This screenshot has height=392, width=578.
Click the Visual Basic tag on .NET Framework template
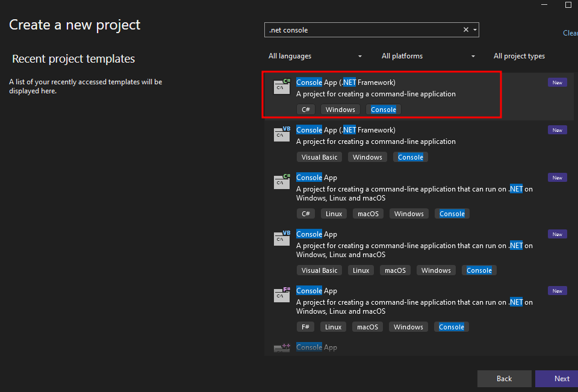pos(319,157)
